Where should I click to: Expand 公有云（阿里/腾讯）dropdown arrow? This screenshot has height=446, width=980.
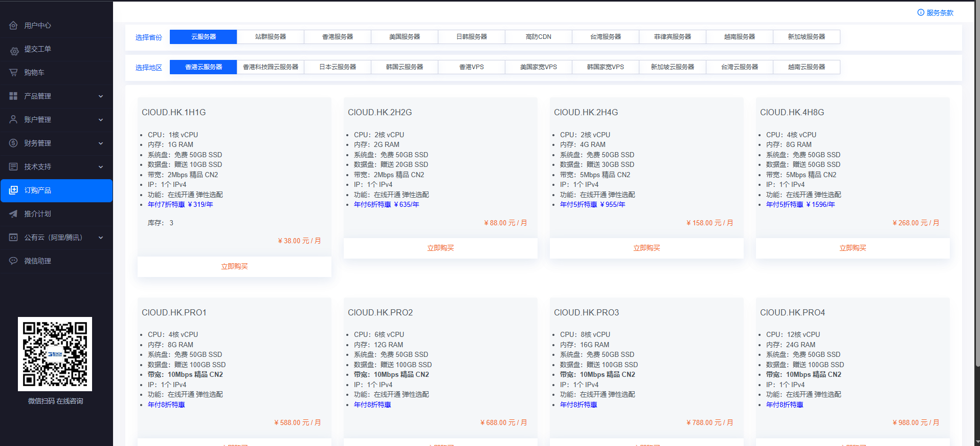101,238
